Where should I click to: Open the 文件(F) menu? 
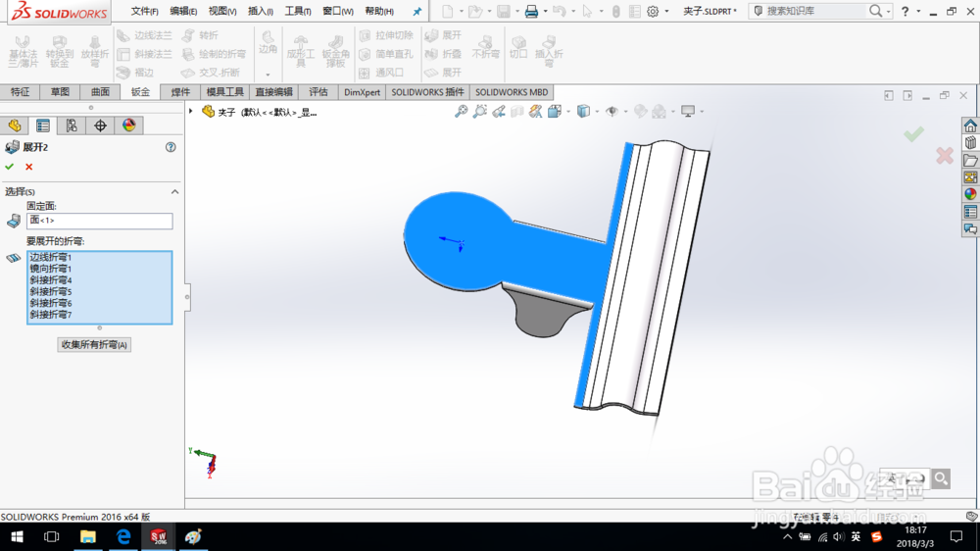click(144, 11)
